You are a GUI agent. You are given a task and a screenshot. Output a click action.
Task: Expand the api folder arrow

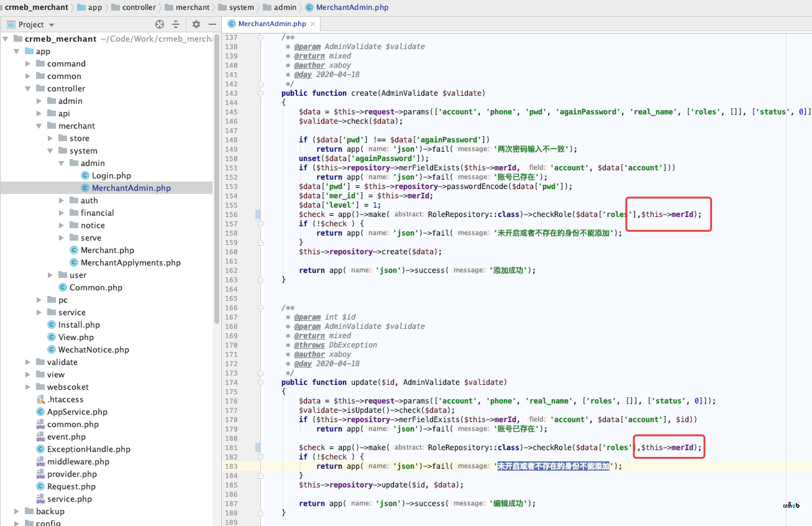pyautogui.click(x=39, y=113)
